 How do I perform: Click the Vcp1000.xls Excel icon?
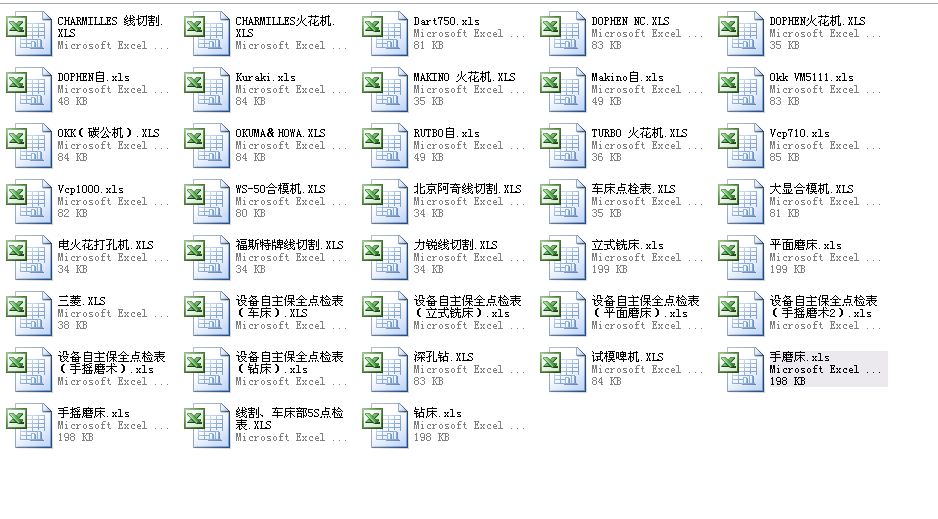tap(29, 202)
